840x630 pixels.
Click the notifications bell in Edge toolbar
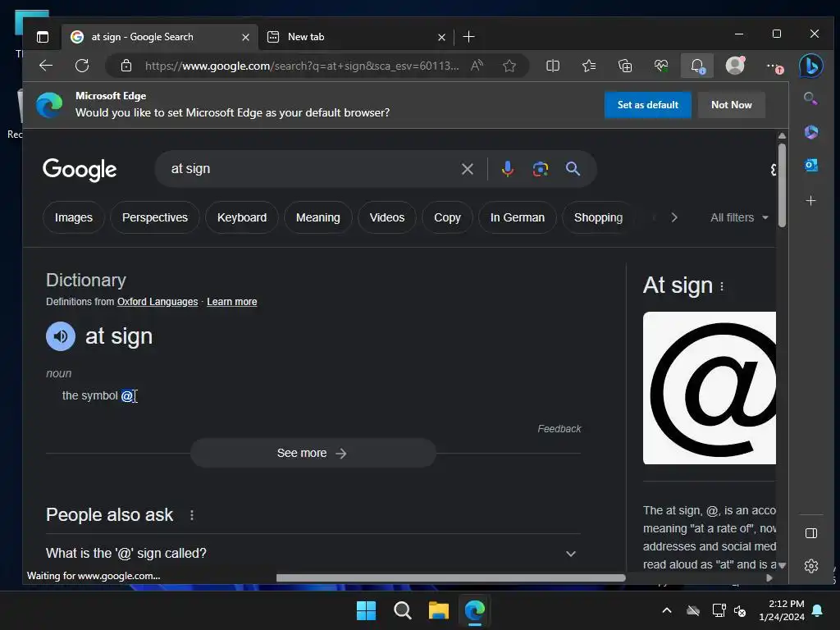coord(697,66)
